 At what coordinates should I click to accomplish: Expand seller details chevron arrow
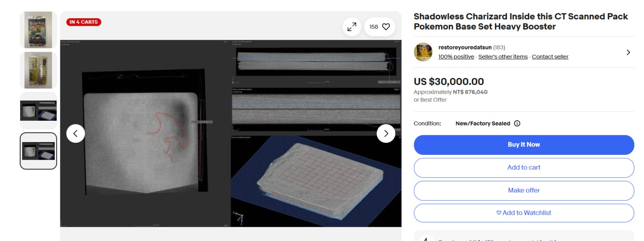coord(628,52)
